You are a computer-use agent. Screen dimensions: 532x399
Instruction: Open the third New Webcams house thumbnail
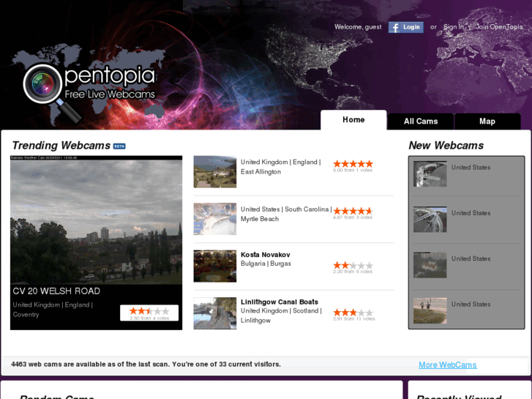point(430,265)
